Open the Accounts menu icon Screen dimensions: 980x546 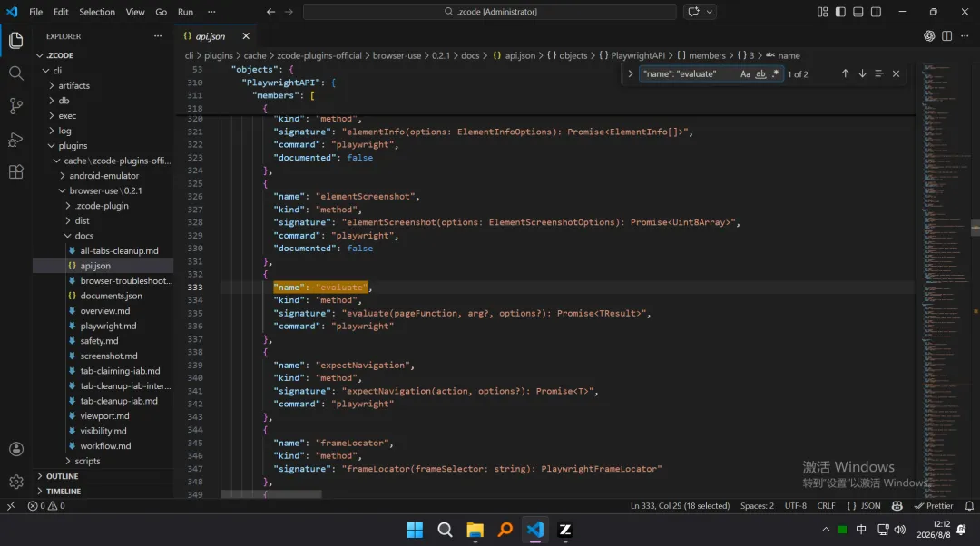pos(16,449)
